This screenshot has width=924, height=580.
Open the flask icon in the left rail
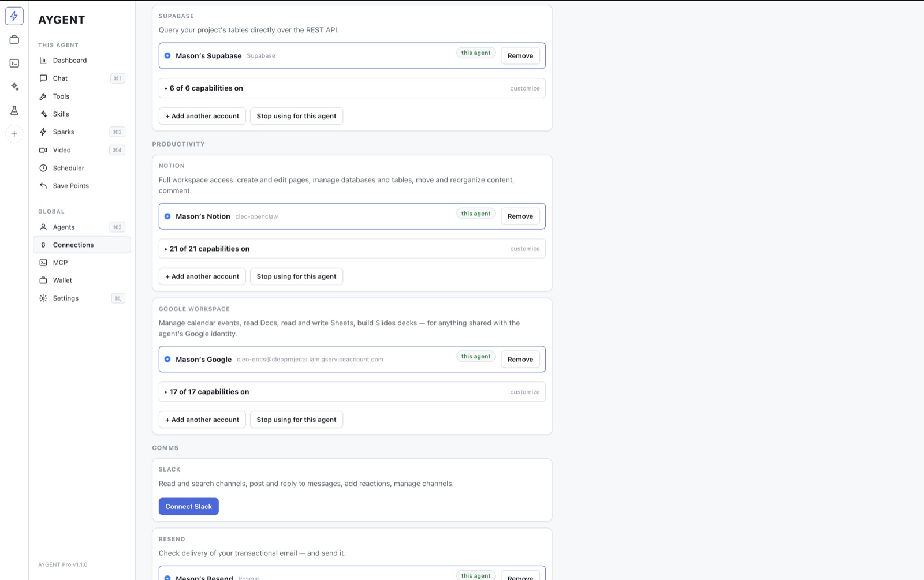[14, 110]
